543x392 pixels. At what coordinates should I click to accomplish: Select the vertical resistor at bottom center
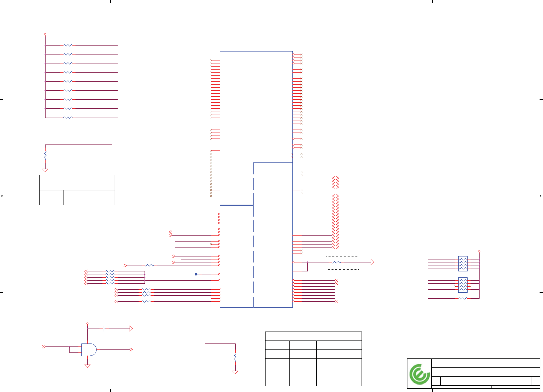[x=235, y=357]
